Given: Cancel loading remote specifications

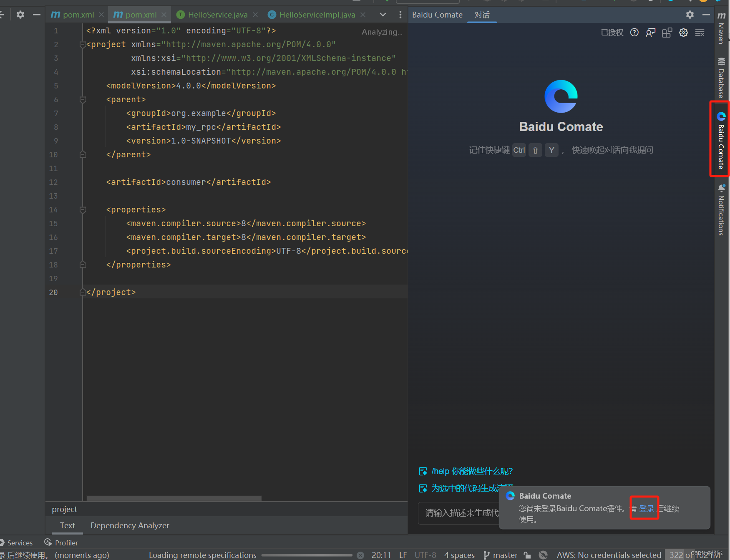Looking at the screenshot, I should pyautogui.click(x=360, y=555).
